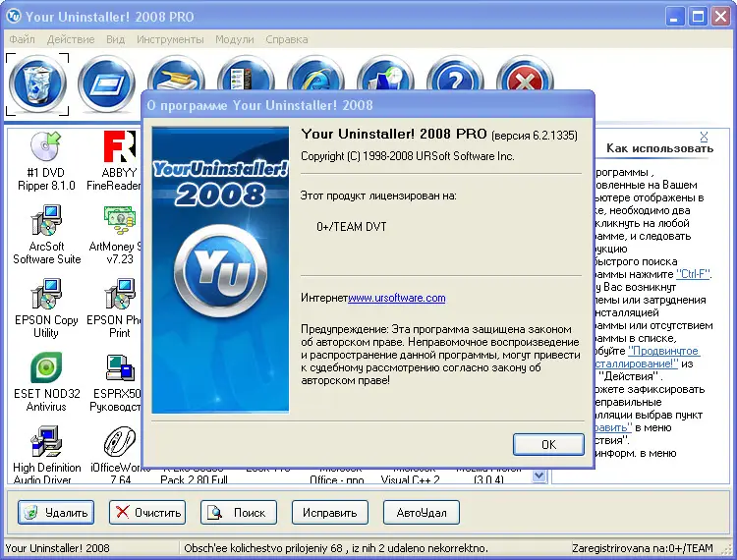Image resolution: width=737 pixels, height=560 pixels.
Task: Click status bar text Your Uninstaller! 2008
Action: (x=57, y=548)
